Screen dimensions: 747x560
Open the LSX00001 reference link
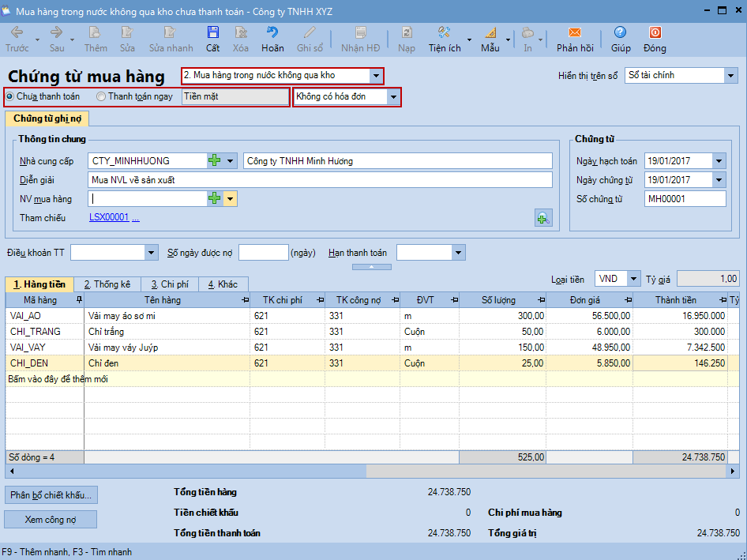[x=109, y=217]
